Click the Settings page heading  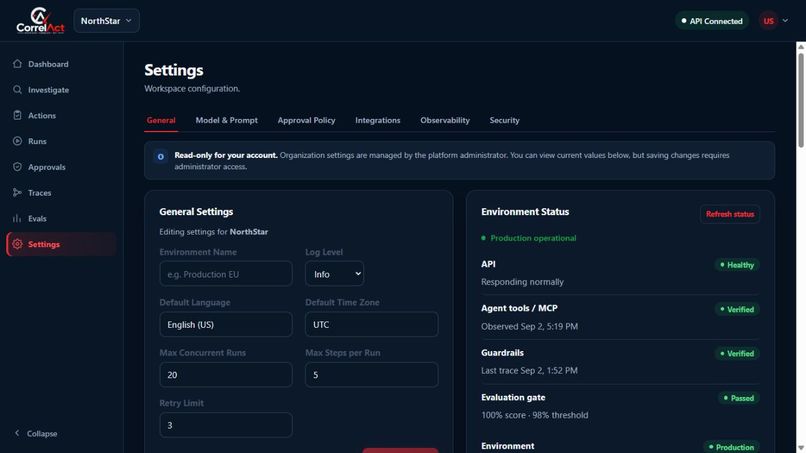[174, 70]
